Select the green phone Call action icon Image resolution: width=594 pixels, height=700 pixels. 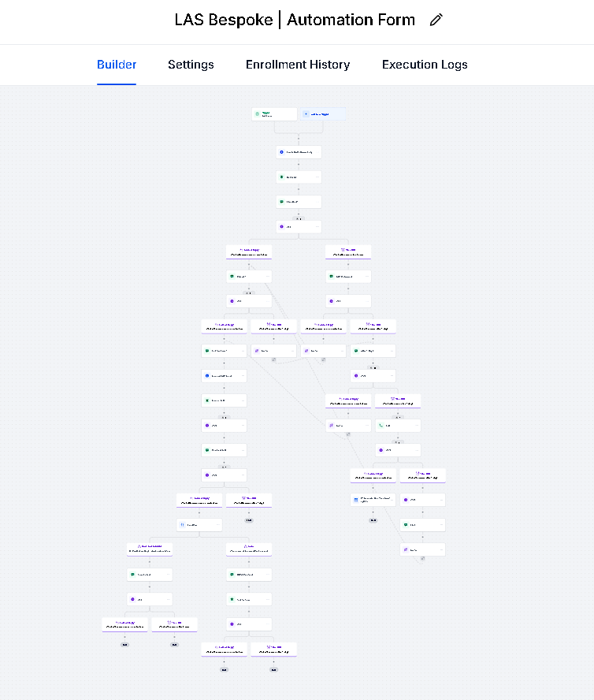click(381, 426)
